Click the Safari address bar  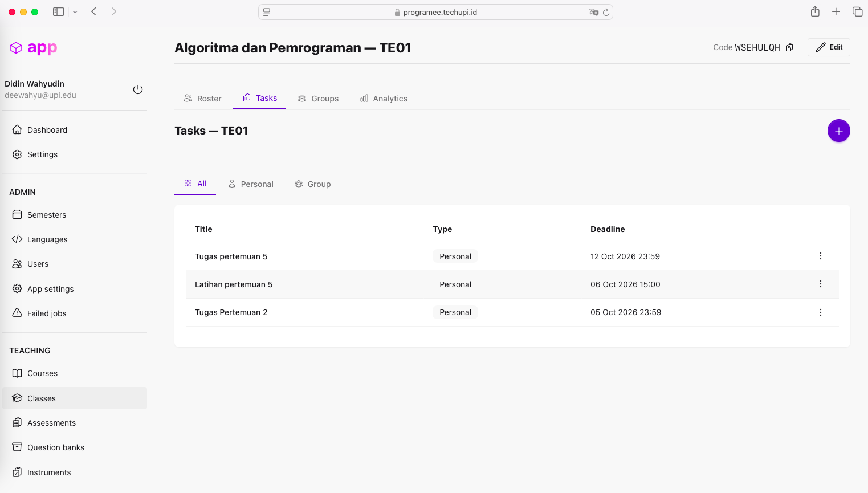point(435,12)
